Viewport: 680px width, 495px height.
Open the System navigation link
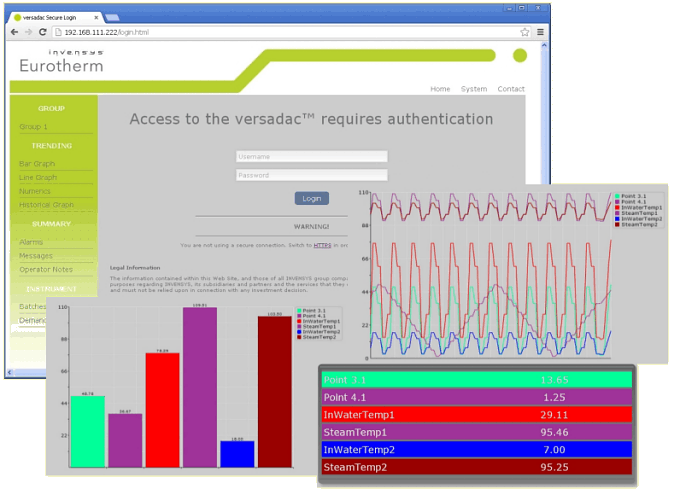474,89
